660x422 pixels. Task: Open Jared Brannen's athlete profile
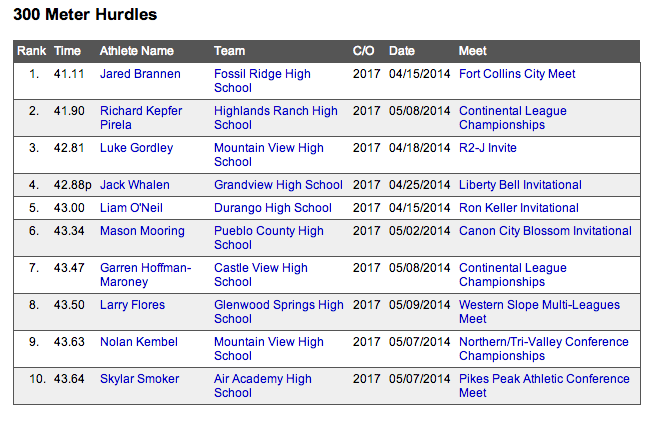tap(140, 74)
